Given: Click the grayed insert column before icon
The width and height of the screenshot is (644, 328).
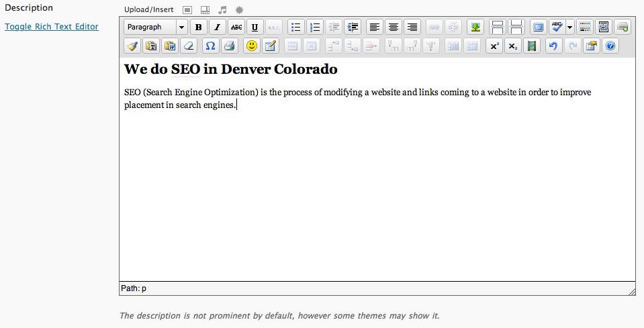Looking at the screenshot, I should (x=393, y=46).
